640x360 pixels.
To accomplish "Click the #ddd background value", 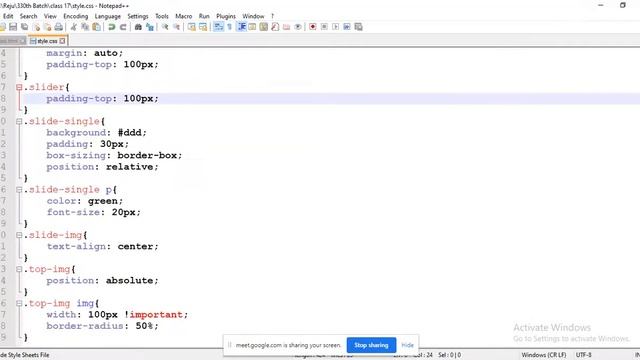I will (x=129, y=133).
